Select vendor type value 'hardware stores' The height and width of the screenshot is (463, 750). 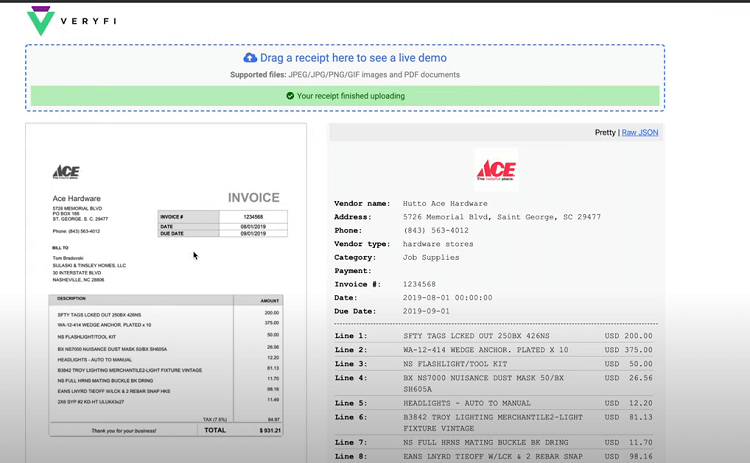point(438,244)
